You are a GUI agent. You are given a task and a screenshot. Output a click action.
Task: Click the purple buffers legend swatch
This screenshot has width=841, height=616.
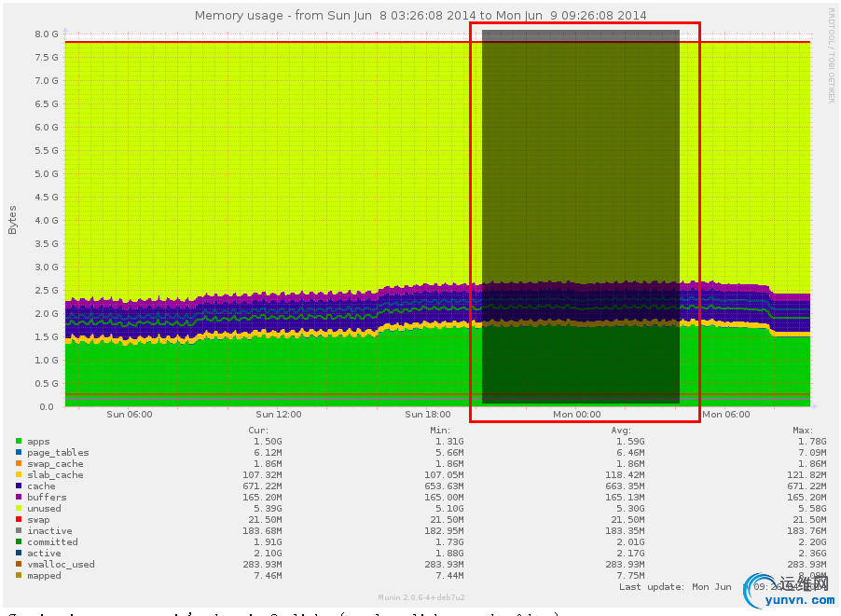(x=19, y=497)
